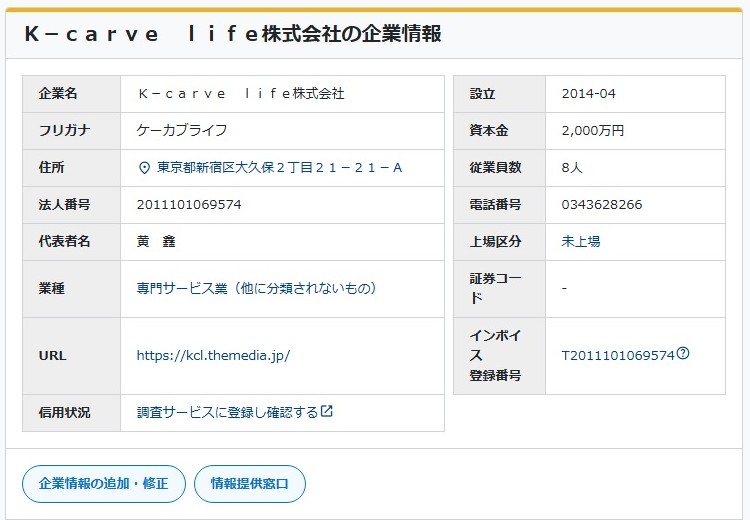Open the 東京都新宿区大久保 address link
Viewport: 750px width, 520px height.
point(280,168)
